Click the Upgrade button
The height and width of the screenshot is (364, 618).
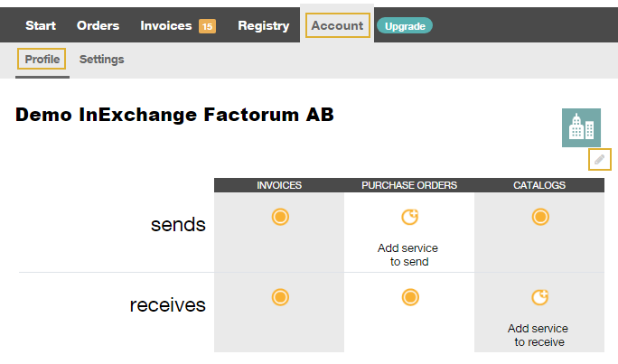point(405,26)
